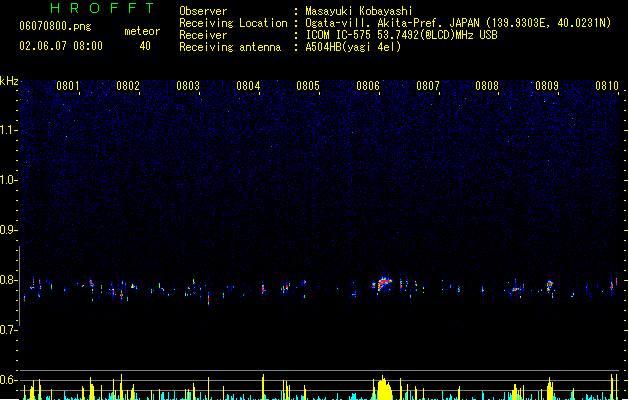Screen dimensions: 629x400
Task: Select receiver value ICOM IC-575 53.7492 MHz USB
Action: tap(401, 35)
